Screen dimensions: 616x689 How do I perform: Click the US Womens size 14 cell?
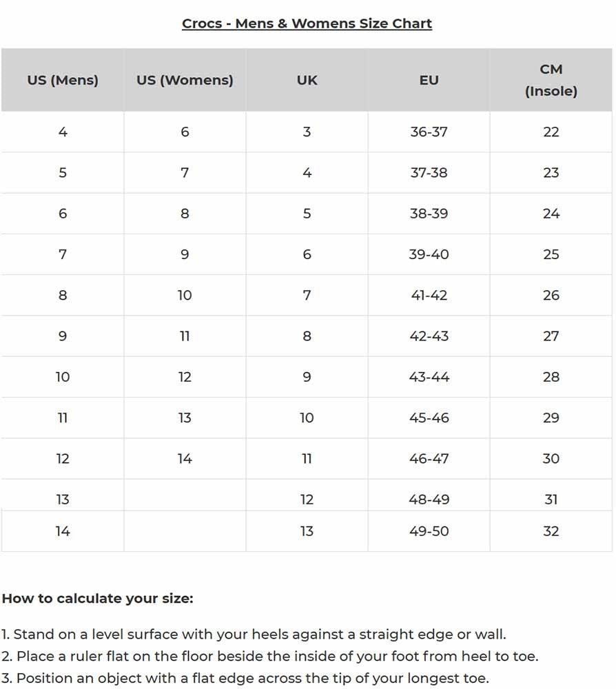(185, 459)
